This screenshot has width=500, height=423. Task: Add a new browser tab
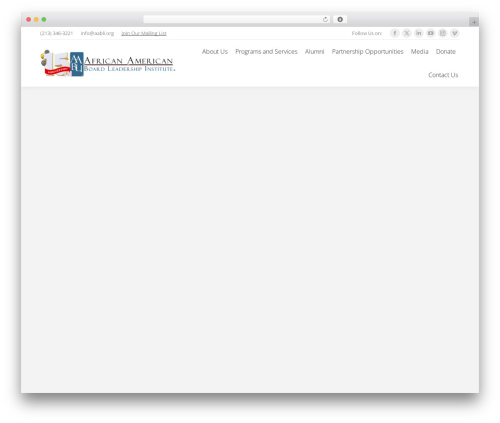[474, 22]
